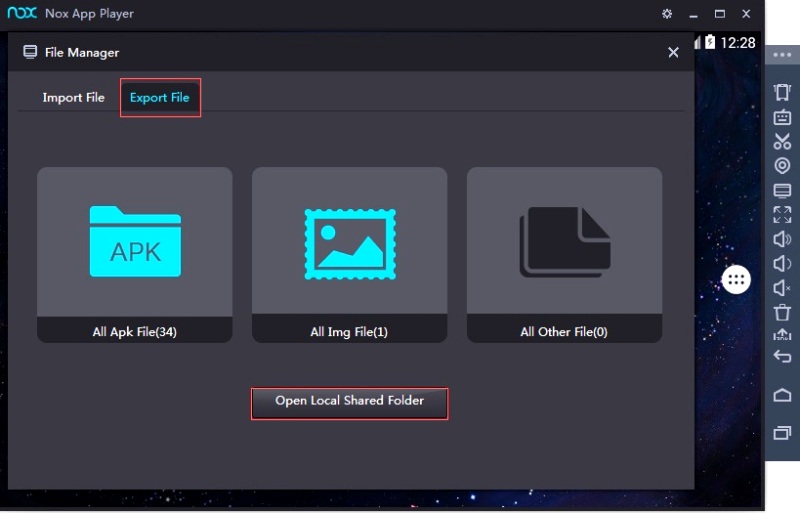The width and height of the screenshot is (800, 513).
Task: Click the trash bin icon in sidebar
Action: tap(782, 312)
